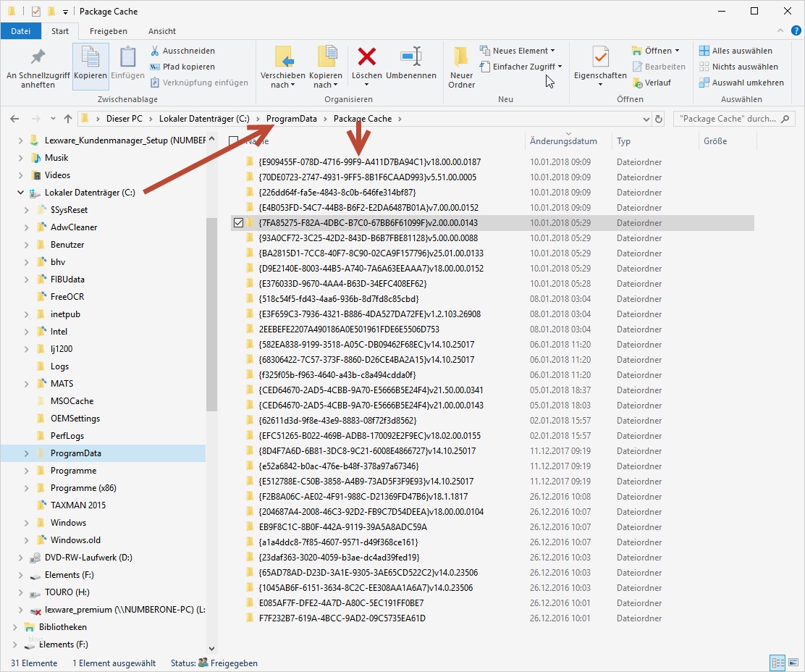This screenshot has height=672, width=805.
Task: Click Pfad kopieren in ribbon
Action: coord(182,67)
